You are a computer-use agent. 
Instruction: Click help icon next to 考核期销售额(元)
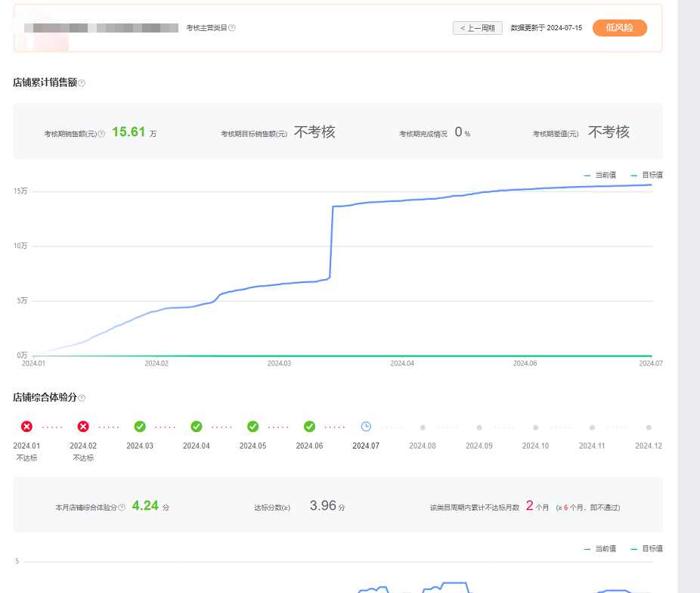point(101,134)
